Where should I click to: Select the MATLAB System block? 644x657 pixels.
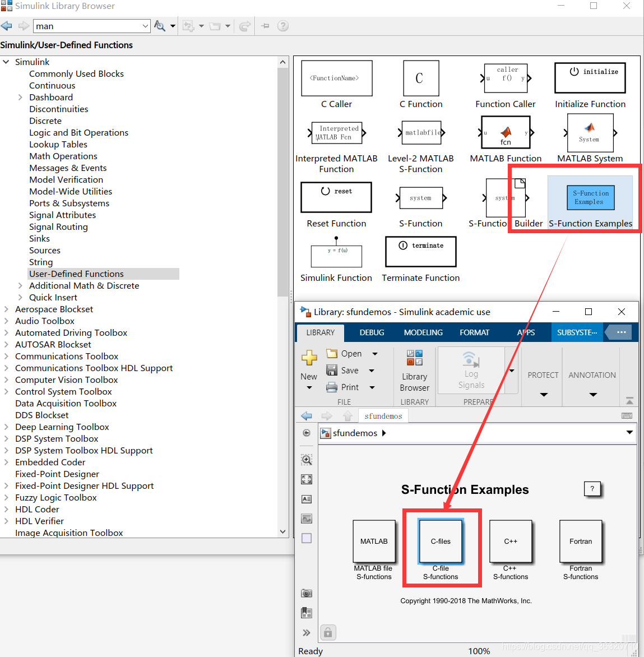pos(590,133)
